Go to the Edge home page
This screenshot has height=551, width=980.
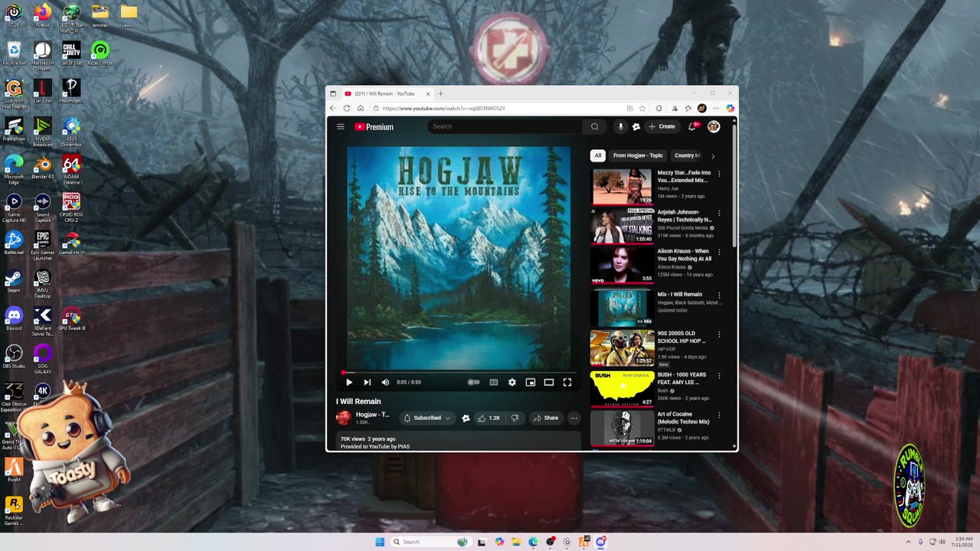tap(361, 109)
